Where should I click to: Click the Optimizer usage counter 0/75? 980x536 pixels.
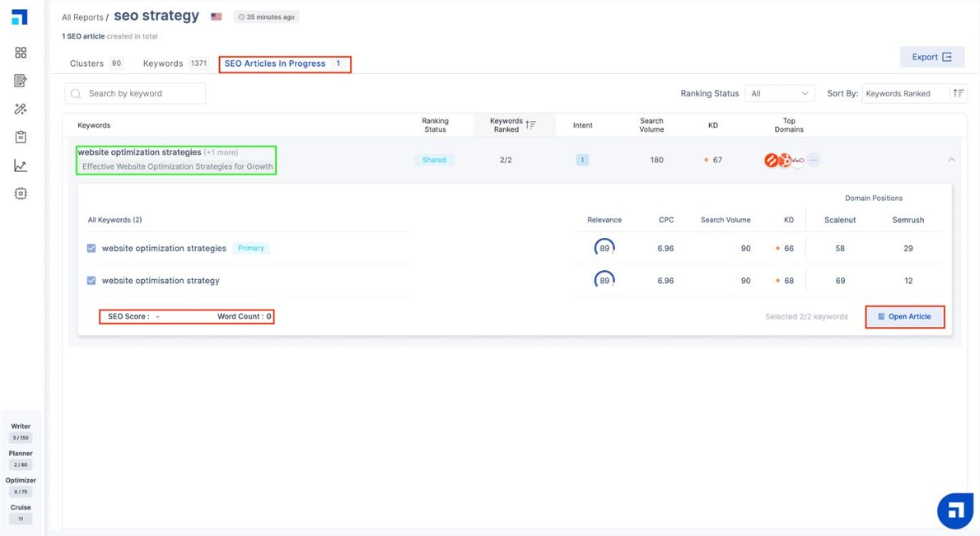pos(21,492)
